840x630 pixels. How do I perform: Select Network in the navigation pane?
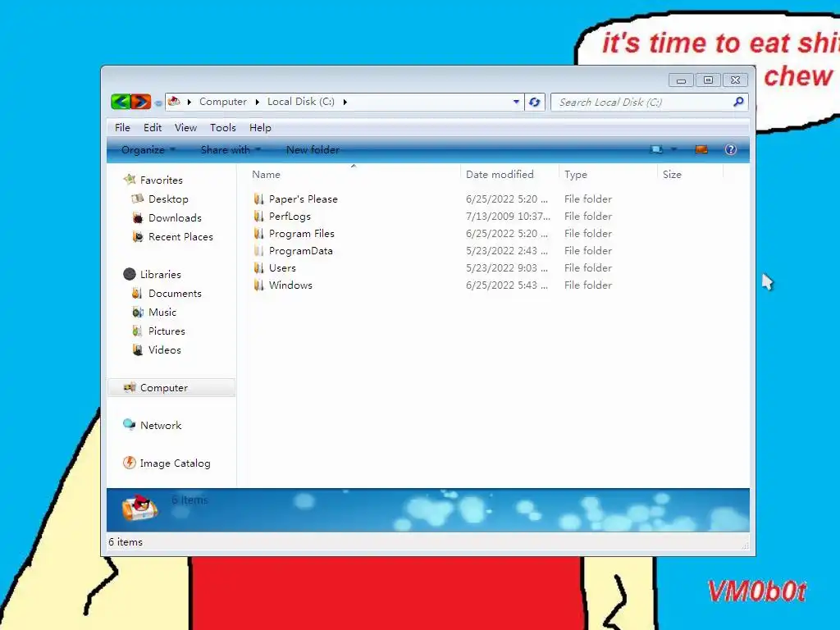(x=161, y=426)
